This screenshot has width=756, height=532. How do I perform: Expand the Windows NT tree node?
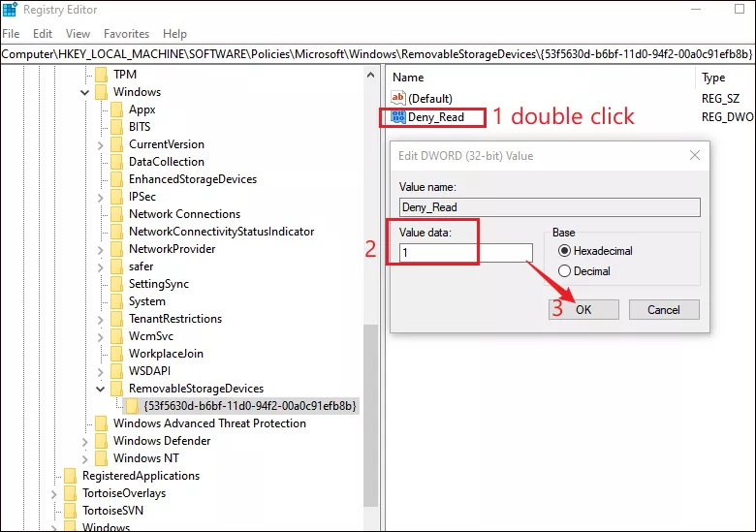85,458
